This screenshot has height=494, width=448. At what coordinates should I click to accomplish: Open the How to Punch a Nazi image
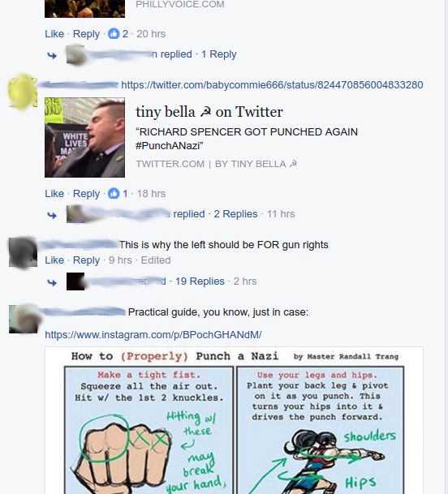pyautogui.click(x=234, y=420)
